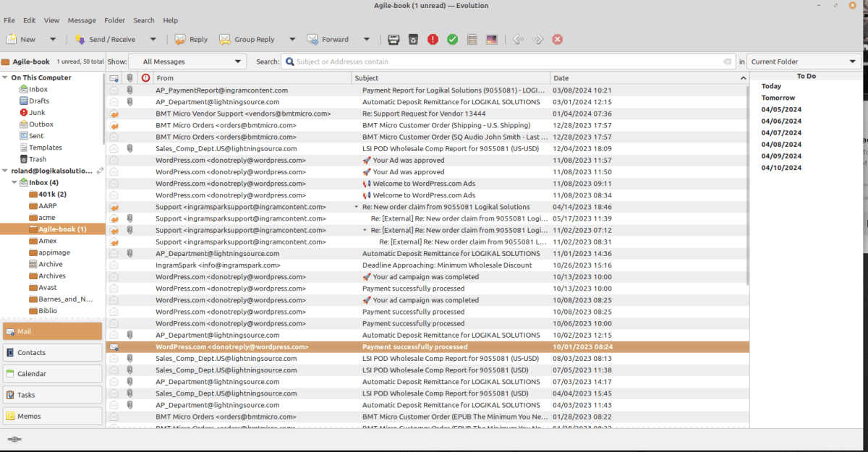868x452 pixels.
Task: Click the importance flag column header
Action: click(x=145, y=78)
